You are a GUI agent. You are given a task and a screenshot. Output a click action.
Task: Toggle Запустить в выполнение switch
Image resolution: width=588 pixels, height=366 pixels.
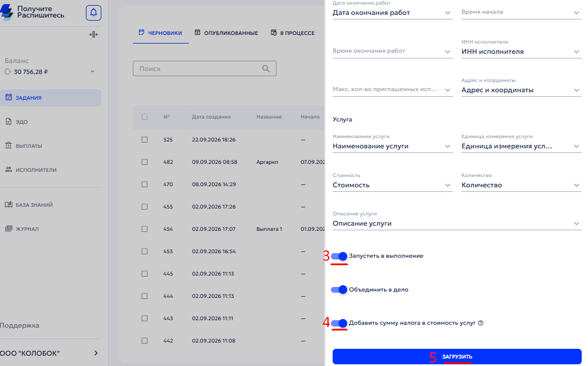click(x=340, y=256)
